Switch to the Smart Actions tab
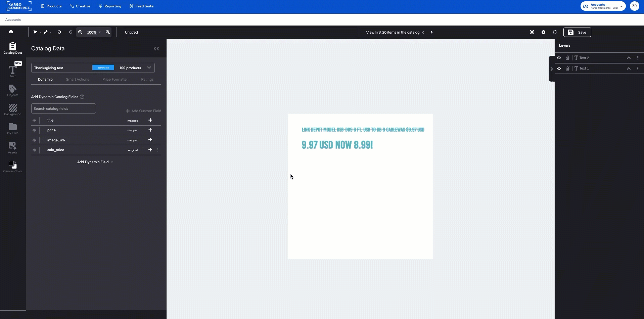This screenshot has height=319, width=644. tap(77, 79)
